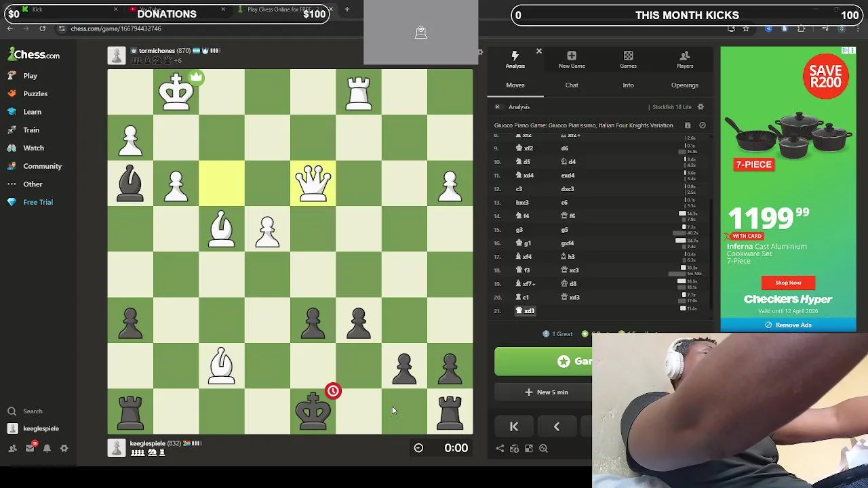The width and height of the screenshot is (868, 488).
Task: Start a New 5 min game
Action: pyautogui.click(x=543, y=392)
